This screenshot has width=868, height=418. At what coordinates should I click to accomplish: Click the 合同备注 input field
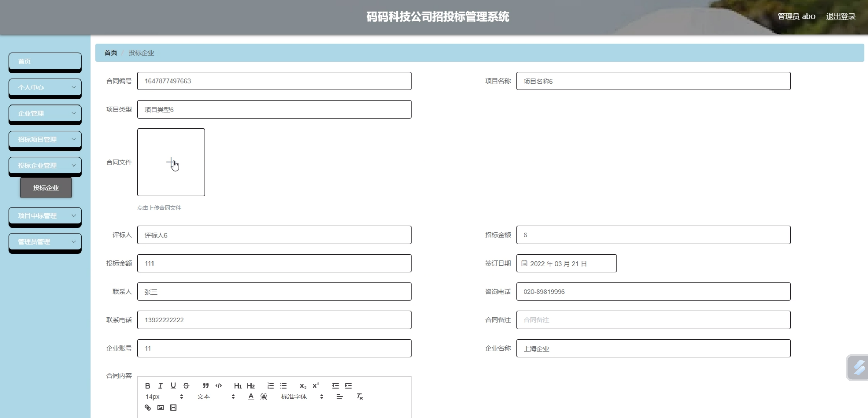point(653,320)
